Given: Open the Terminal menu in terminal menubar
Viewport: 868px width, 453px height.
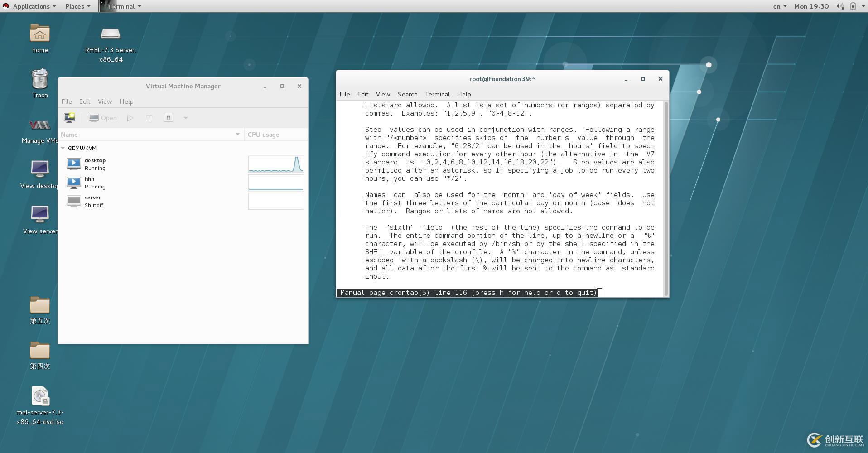Looking at the screenshot, I should [x=437, y=94].
